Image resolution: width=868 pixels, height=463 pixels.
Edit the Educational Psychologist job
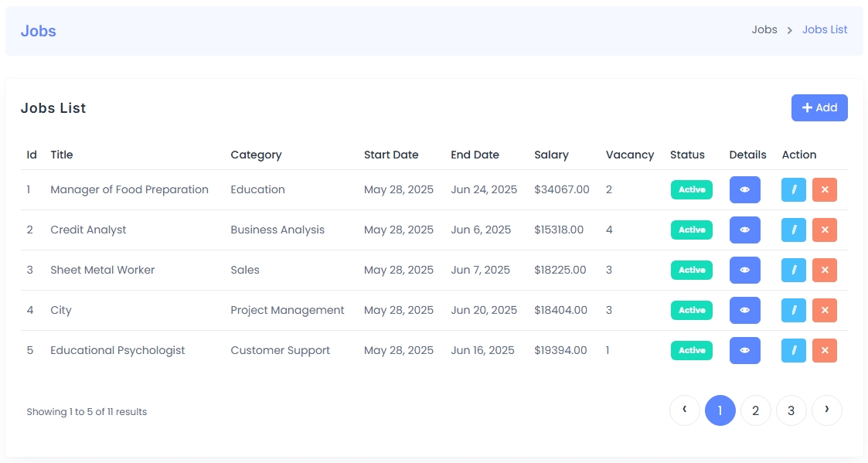(x=793, y=350)
